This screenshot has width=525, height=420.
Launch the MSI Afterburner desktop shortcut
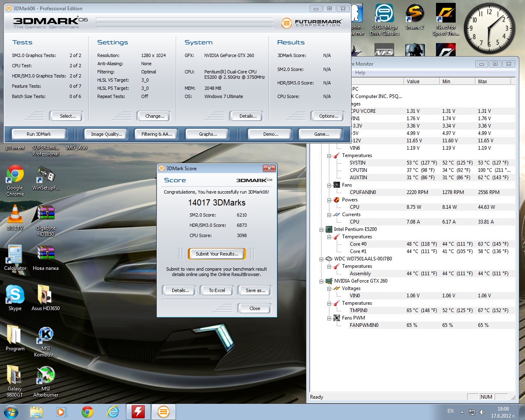pyautogui.click(x=46, y=381)
